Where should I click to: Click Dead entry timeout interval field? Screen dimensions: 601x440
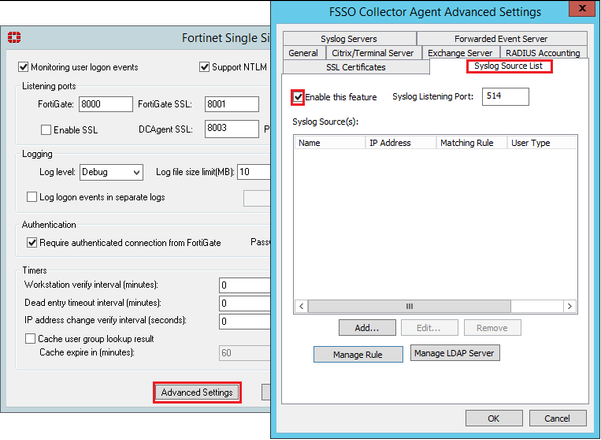tap(245, 304)
